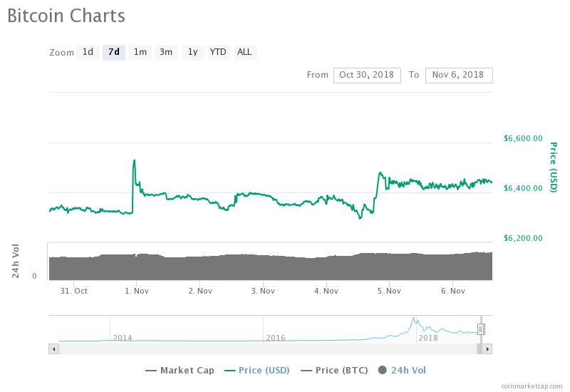The width and height of the screenshot is (570, 392).
Task: Click the 3. Nov axis label
Action: (263, 291)
